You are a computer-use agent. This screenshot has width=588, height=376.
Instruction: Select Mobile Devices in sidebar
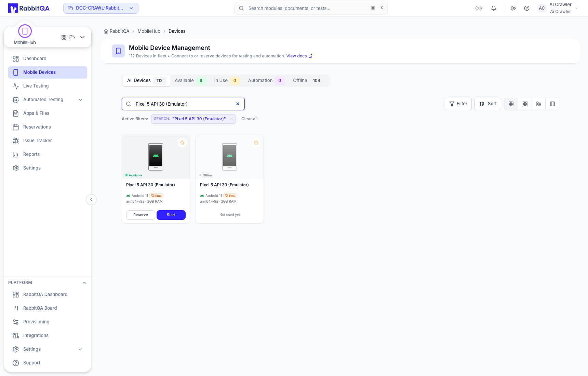coord(48,72)
